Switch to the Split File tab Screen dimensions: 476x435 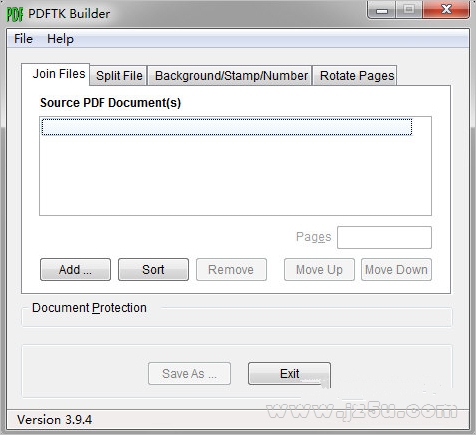(119, 75)
